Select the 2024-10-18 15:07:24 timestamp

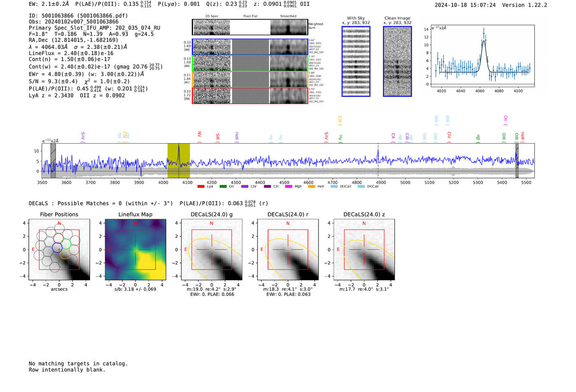click(465, 5)
